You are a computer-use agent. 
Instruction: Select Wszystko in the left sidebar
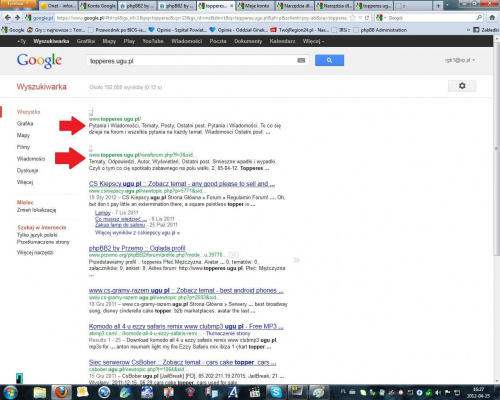point(28,112)
